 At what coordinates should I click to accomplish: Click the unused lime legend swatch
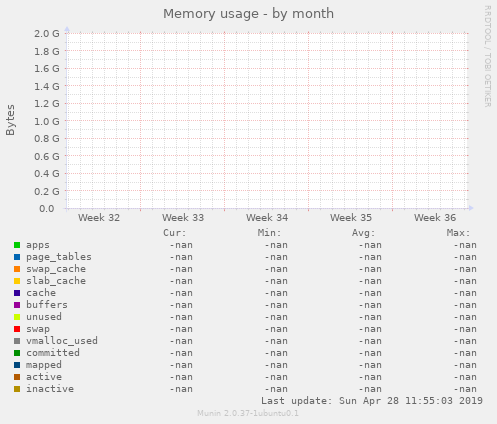click(x=17, y=317)
